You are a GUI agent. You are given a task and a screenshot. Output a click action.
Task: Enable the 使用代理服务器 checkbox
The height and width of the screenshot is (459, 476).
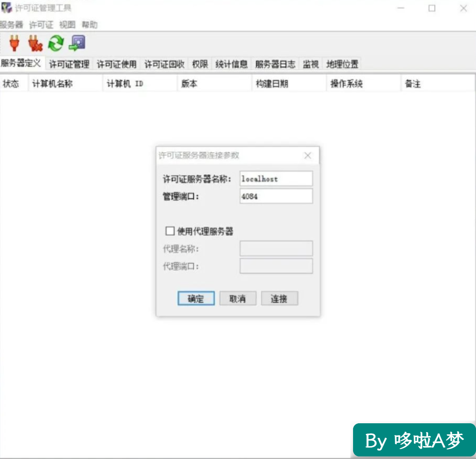[170, 231]
